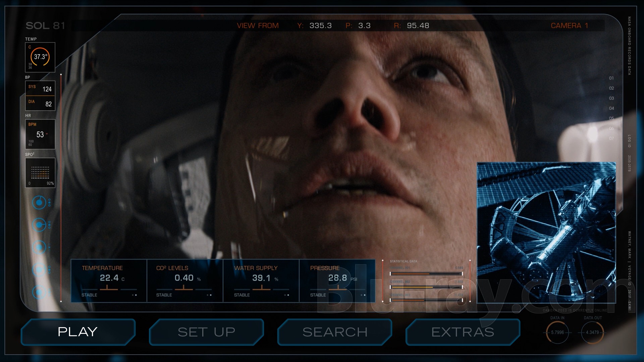Click the HR label above BPM panel
Viewport: 644px width, 362px height.
[28, 116]
